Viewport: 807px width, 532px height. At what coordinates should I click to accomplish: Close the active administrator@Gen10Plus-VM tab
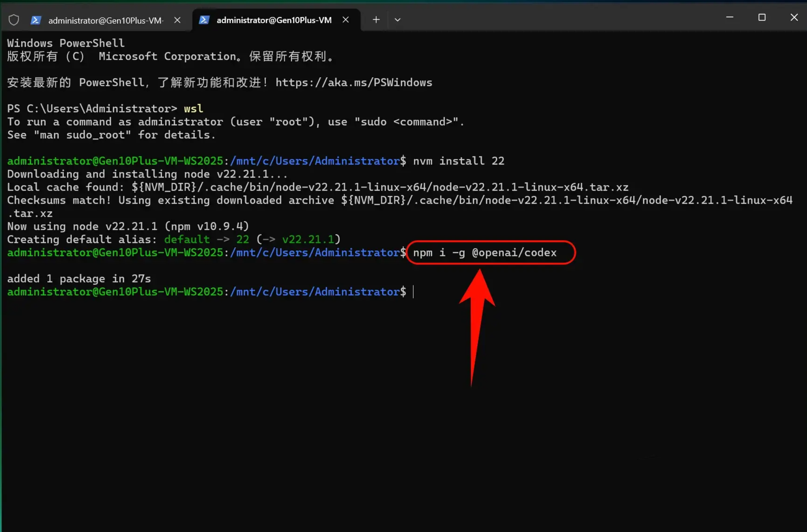click(x=346, y=20)
